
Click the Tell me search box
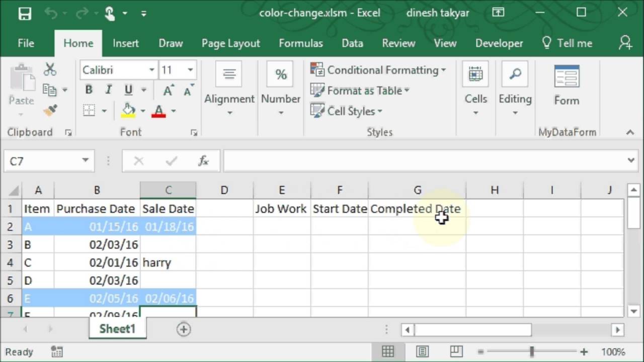click(567, 43)
